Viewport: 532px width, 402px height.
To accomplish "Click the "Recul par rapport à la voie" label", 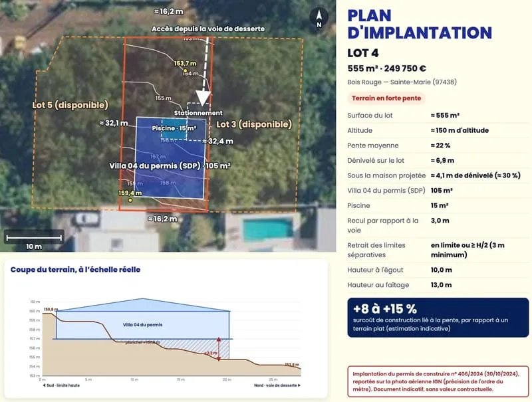I will point(383,225).
